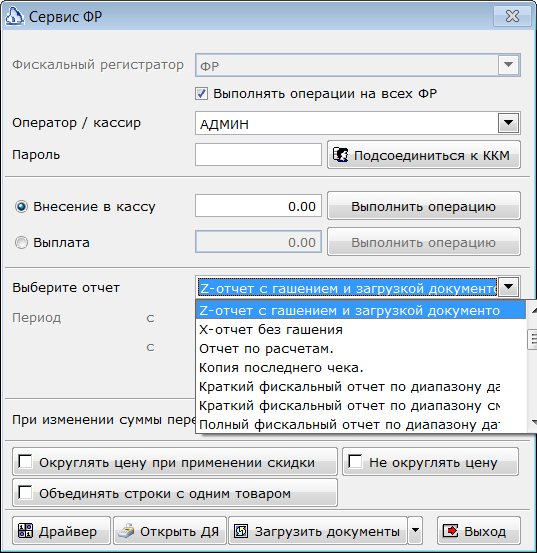Click the cash drawer icon Открыть ДЯ
The height and width of the screenshot is (553, 537).
(126, 531)
